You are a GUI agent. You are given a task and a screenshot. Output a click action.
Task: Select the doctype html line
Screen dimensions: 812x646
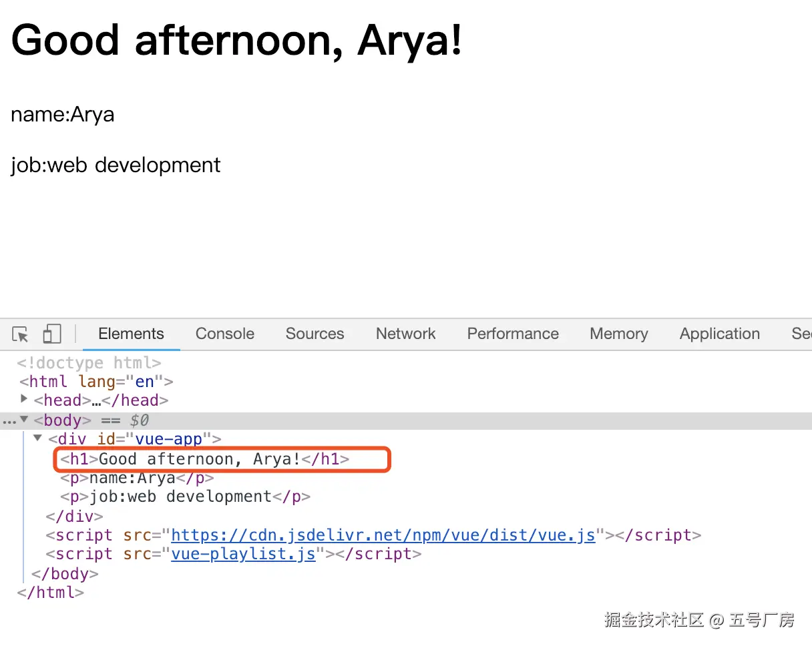pyautogui.click(x=89, y=363)
